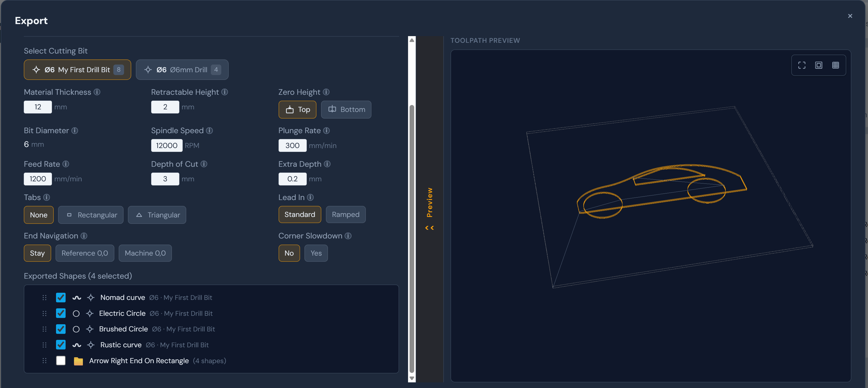
Task: Select Ramped lead in
Action: pos(346,215)
